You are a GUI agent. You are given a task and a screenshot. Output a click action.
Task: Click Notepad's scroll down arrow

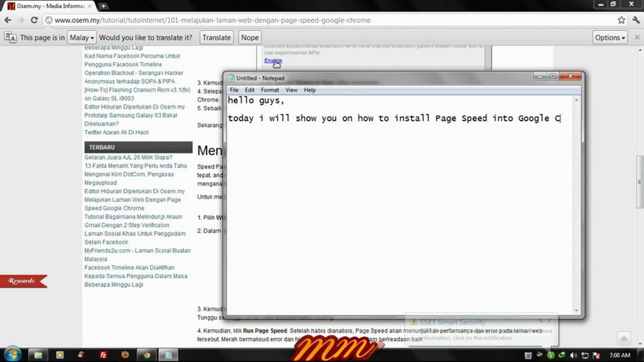click(x=576, y=311)
